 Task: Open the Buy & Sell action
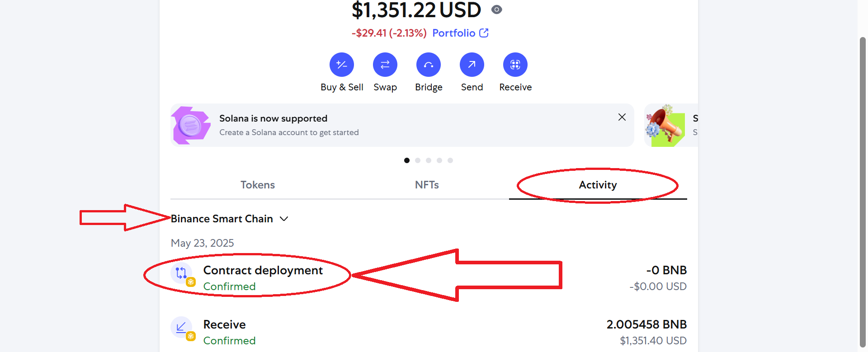(342, 65)
